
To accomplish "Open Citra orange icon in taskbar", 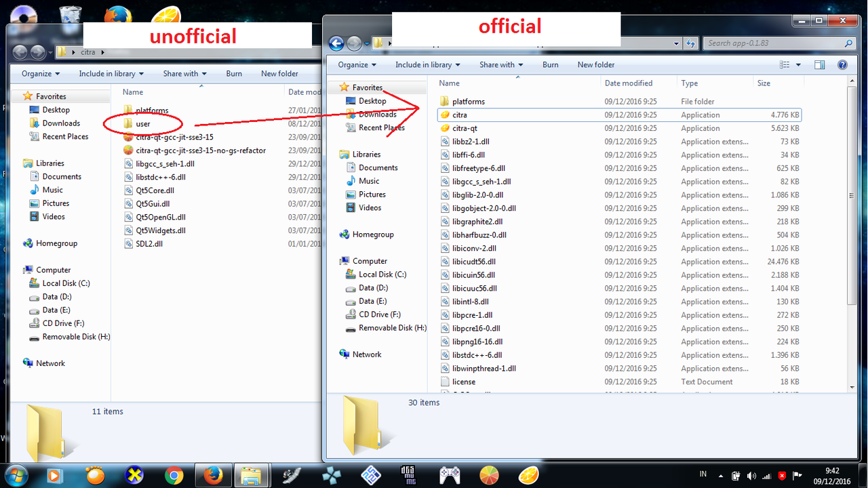I will click(528, 476).
